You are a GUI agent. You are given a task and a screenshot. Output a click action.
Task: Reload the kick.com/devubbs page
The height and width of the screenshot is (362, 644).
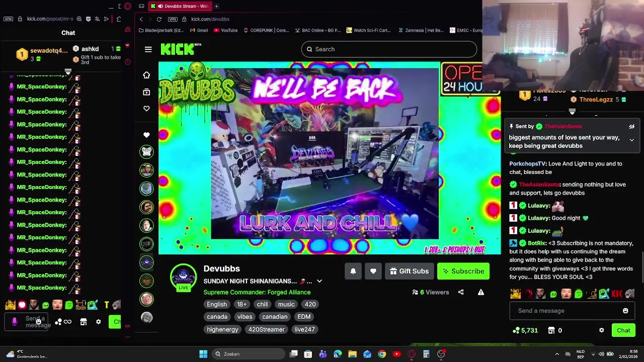159,19
